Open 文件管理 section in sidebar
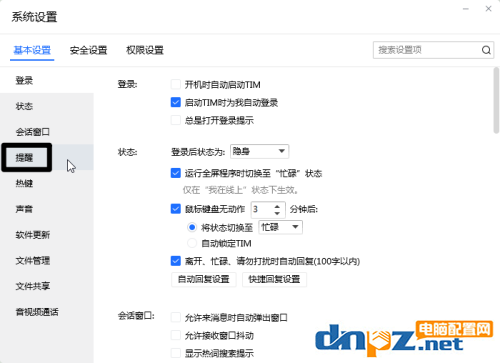500x363 pixels. (x=47, y=260)
